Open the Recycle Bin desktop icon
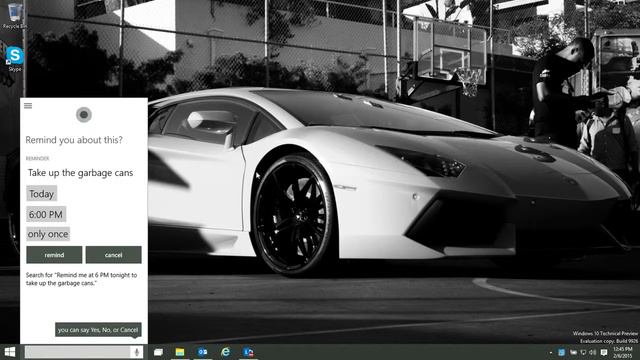The width and height of the screenshot is (640, 360). (15, 16)
